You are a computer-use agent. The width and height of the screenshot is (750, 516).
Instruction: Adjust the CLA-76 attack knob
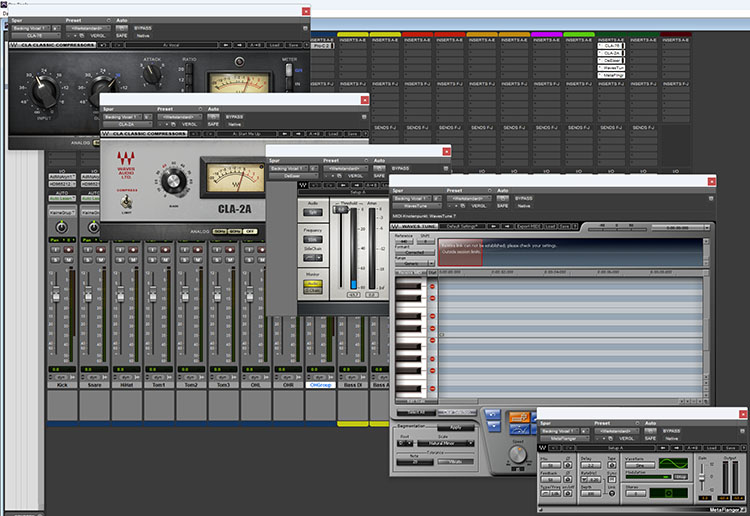[x=152, y=75]
